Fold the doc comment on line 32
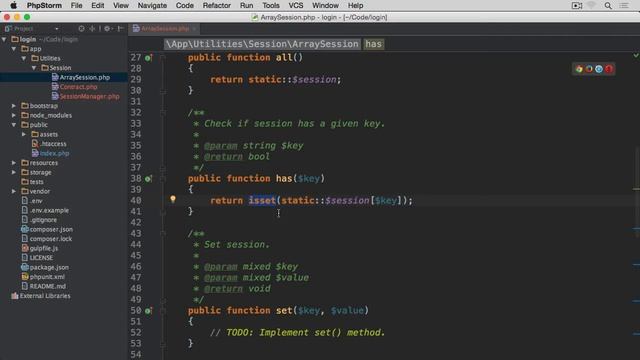Screen dimensions: 640x360 [x=163, y=113]
